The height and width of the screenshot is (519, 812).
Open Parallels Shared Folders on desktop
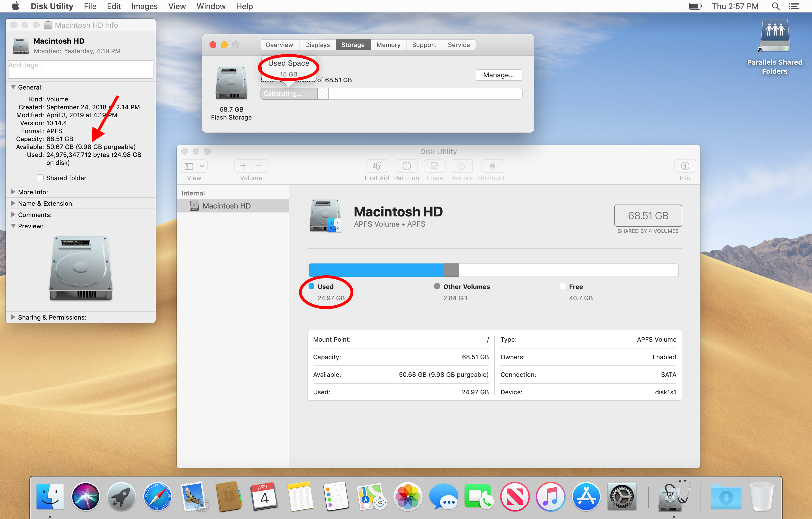(774, 47)
